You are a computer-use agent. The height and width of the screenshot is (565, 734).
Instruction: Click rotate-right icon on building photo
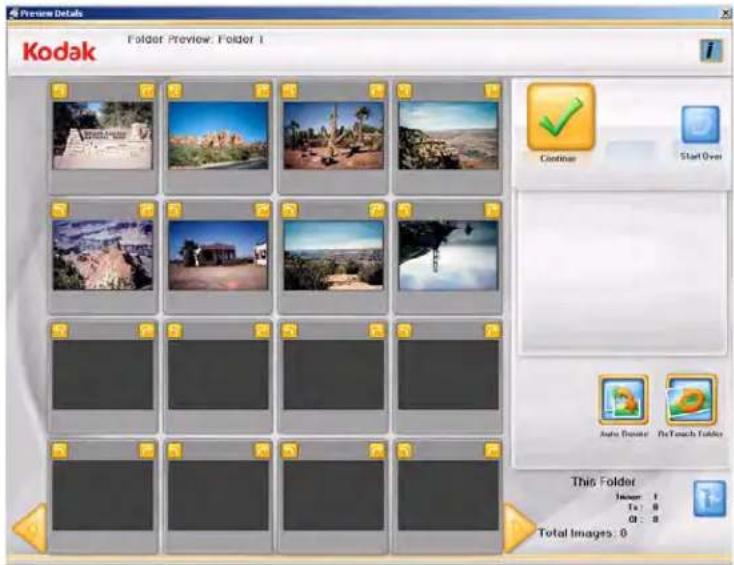263,211
